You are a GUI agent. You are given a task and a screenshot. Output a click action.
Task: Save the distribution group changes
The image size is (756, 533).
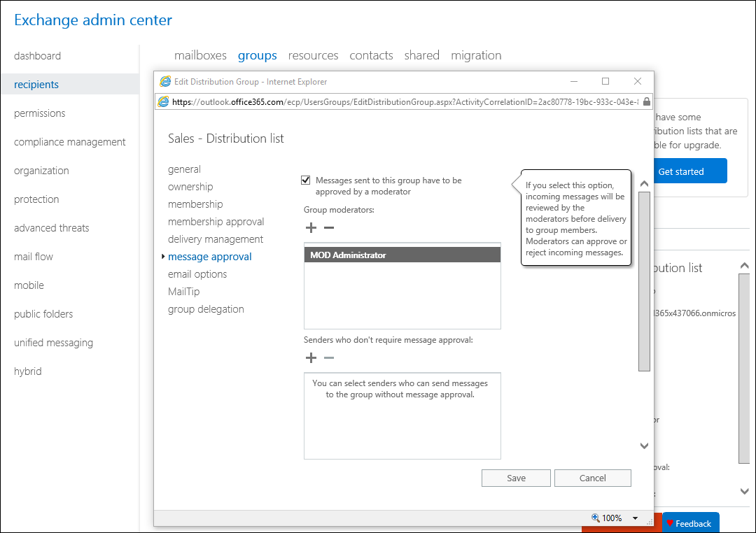(516, 478)
